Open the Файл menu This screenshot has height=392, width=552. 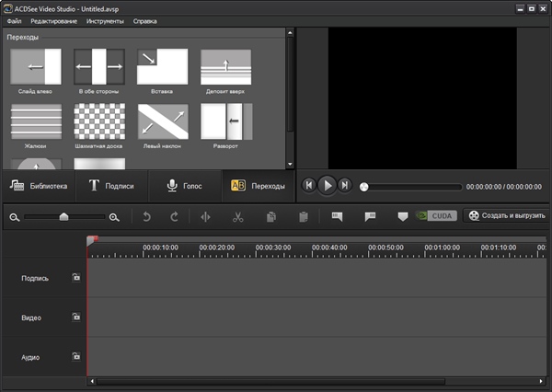[14, 20]
